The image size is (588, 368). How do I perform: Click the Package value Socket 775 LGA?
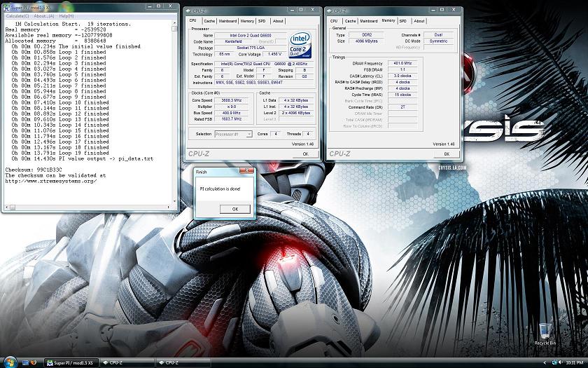[251, 48]
